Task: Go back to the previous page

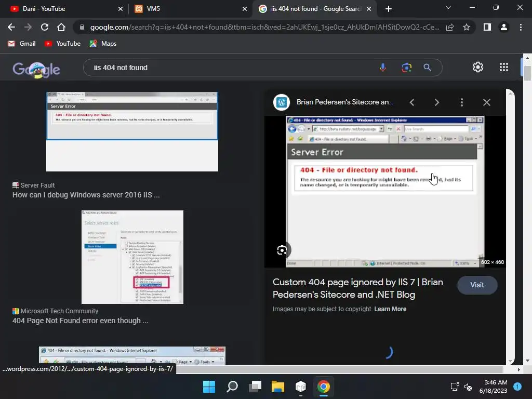Action: [x=11, y=27]
